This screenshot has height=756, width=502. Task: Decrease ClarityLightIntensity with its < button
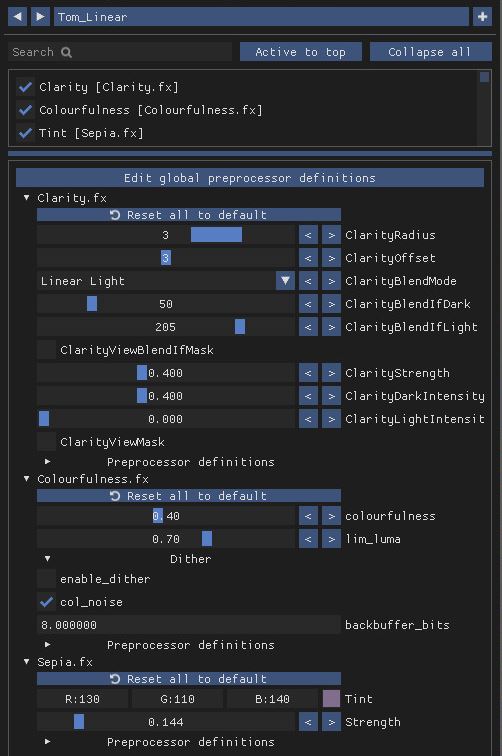point(308,419)
